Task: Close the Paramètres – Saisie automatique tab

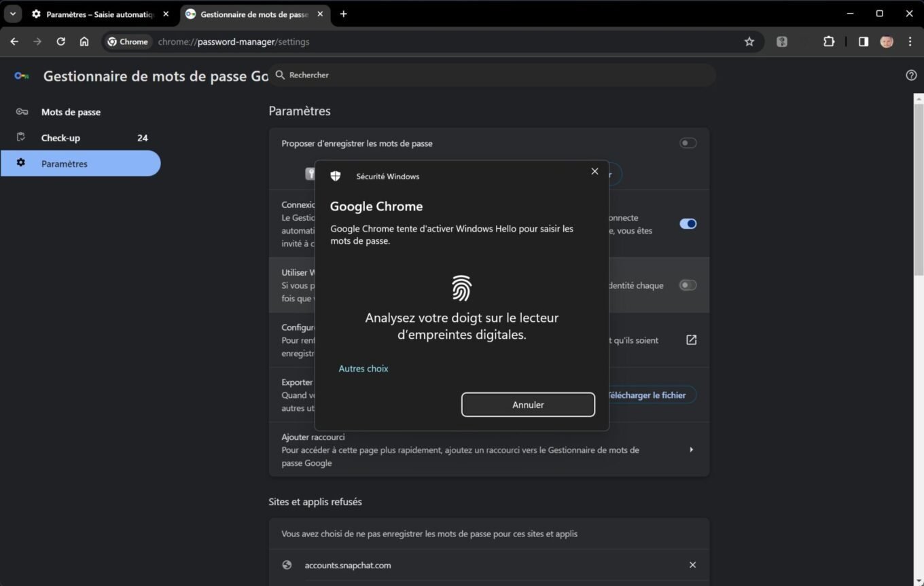Action: (166, 14)
